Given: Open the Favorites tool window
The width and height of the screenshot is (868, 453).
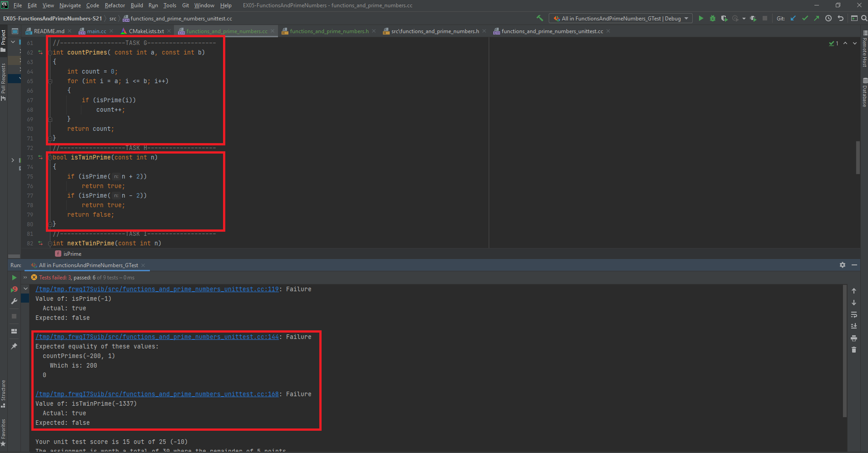Looking at the screenshot, I should coord(4,433).
